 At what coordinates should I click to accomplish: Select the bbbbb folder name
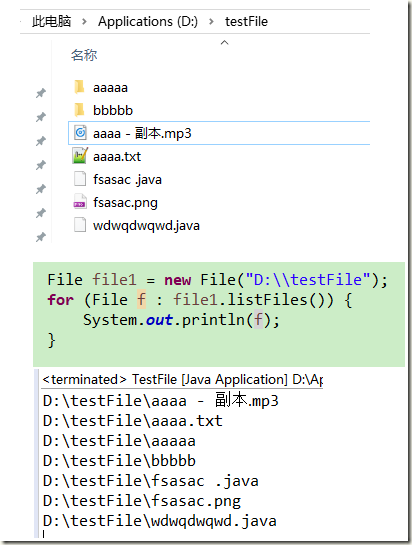(x=113, y=111)
